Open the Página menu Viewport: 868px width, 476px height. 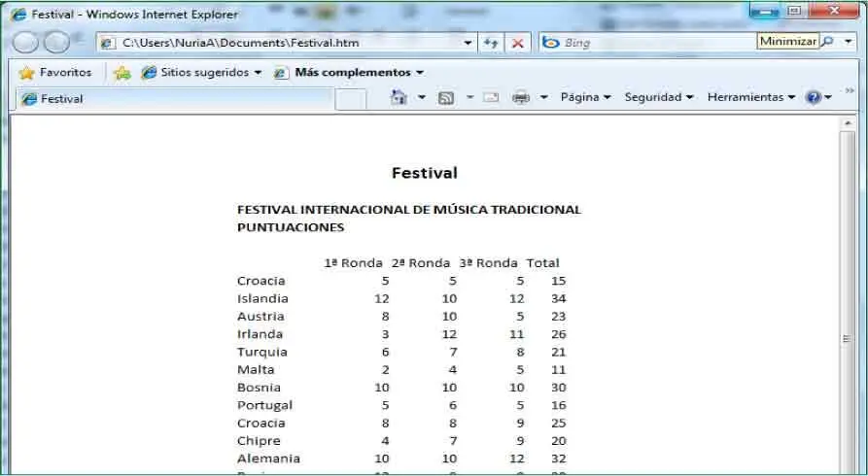click(585, 97)
